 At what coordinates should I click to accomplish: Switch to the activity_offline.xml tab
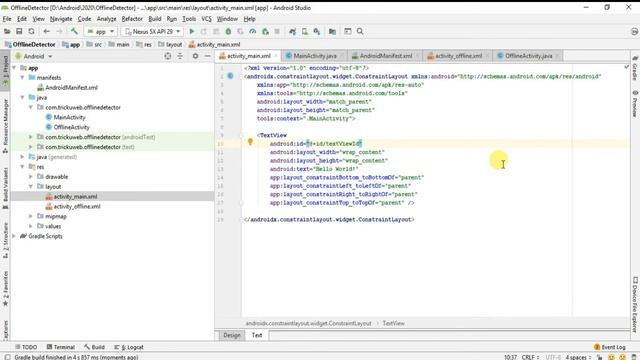click(x=458, y=56)
